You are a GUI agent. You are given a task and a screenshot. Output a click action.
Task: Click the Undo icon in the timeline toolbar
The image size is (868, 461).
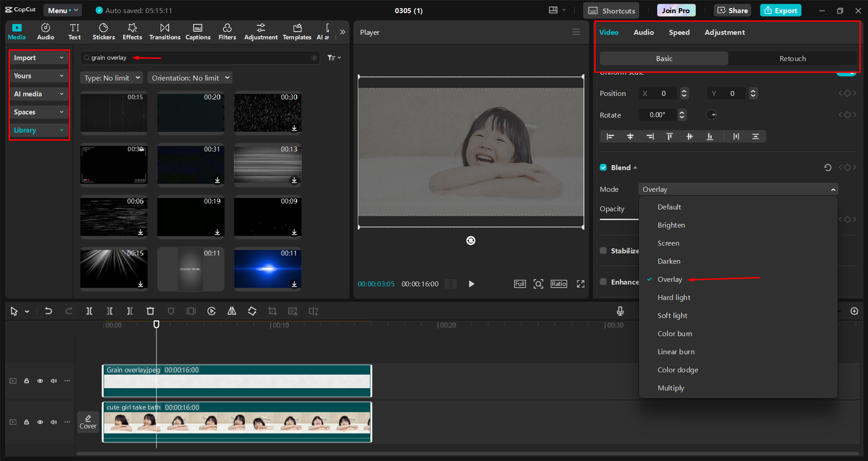48,311
